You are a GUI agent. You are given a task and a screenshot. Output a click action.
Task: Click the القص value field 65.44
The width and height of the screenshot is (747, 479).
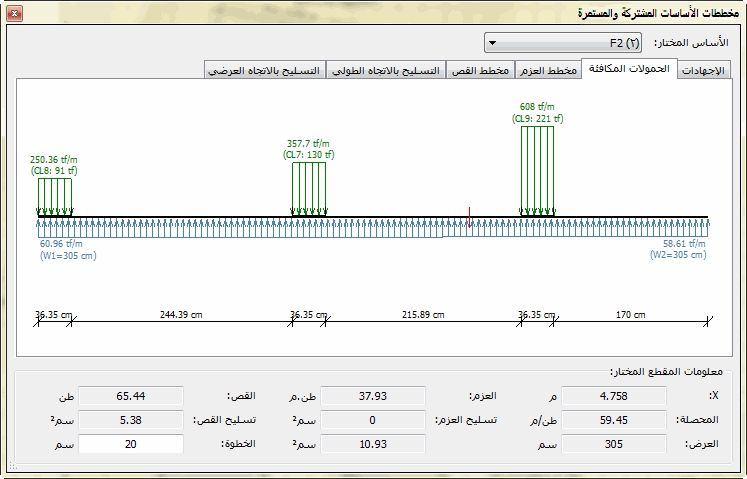(131, 395)
